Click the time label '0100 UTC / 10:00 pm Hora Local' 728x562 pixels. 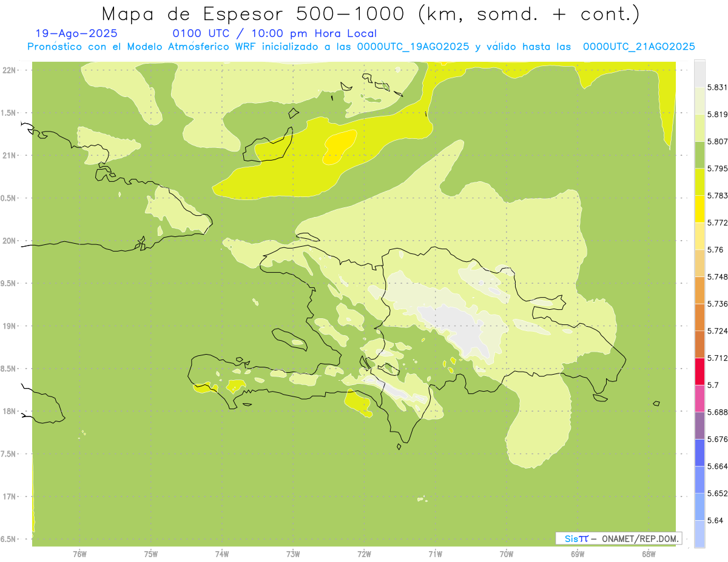pyautogui.click(x=274, y=34)
